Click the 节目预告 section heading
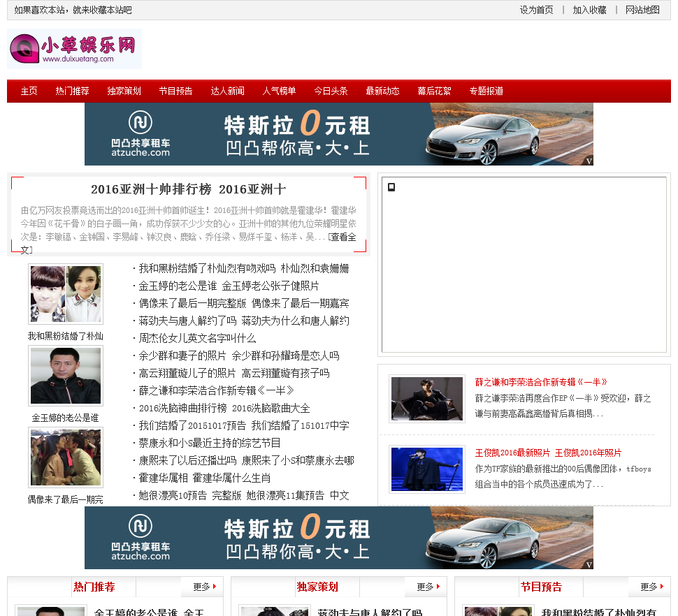Image resolution: width=678 pixels, height=616 pixels. coord(542,587)
